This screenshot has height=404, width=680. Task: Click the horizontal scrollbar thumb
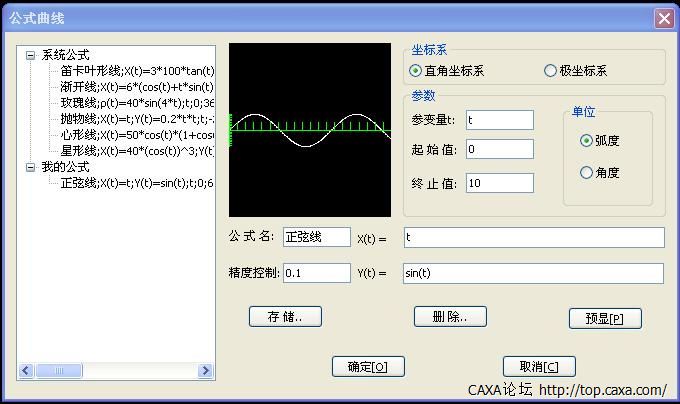pos(59,371)
